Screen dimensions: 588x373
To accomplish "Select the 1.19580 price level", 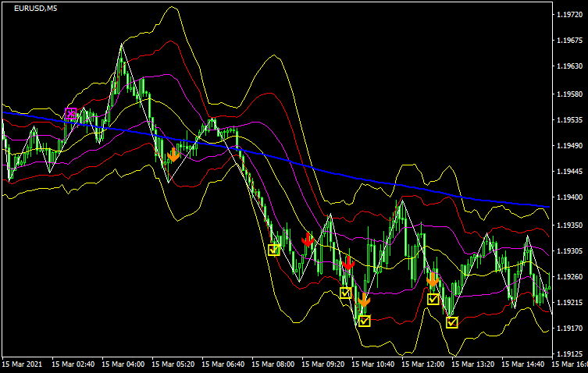I will pos(569,94).
